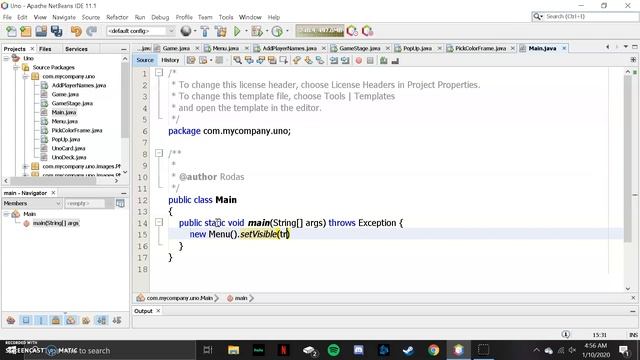Click the globe browser selection icon

(186, 31)
